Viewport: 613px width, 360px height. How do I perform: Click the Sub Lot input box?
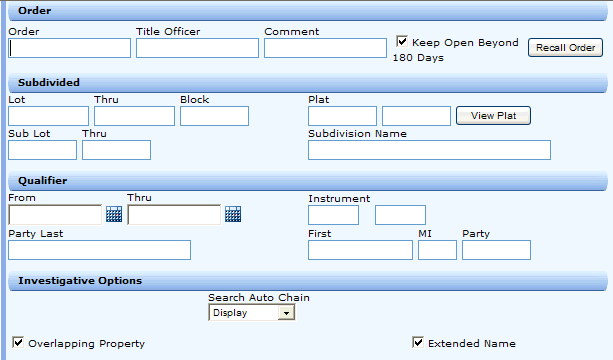pos(42,150)
